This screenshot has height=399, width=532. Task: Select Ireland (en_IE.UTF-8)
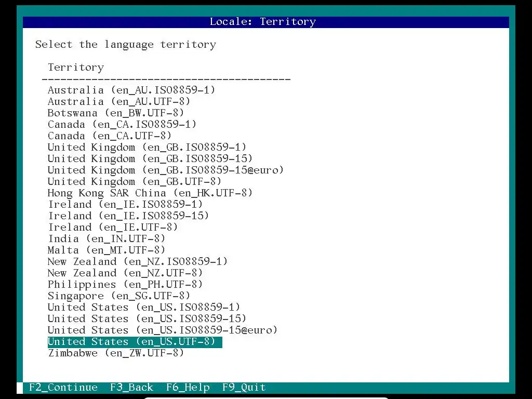tap(113, 228)
